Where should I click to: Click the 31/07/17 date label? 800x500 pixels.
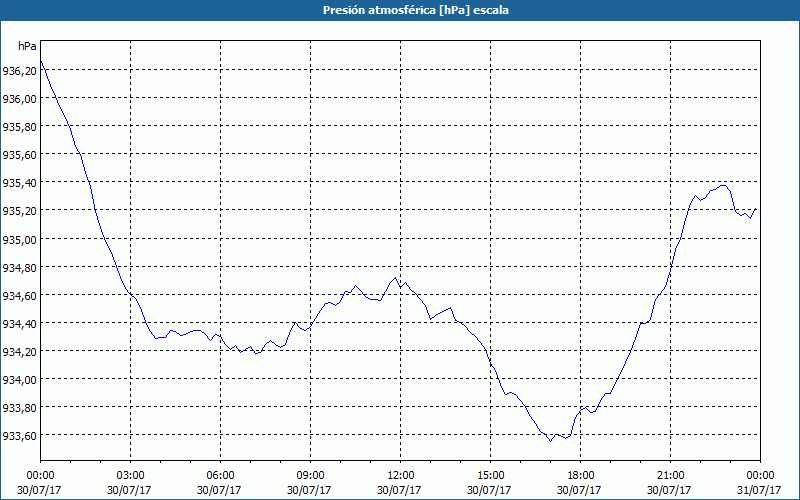tap(759, 490)
